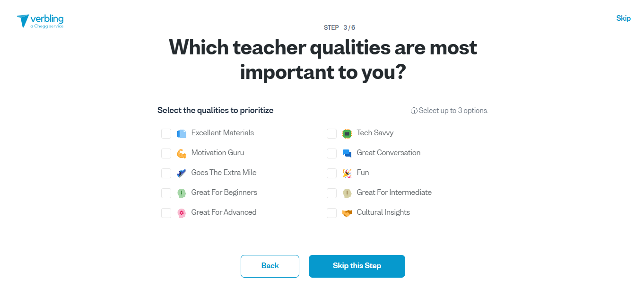Click the Skip link at top right

pos(623,18)
